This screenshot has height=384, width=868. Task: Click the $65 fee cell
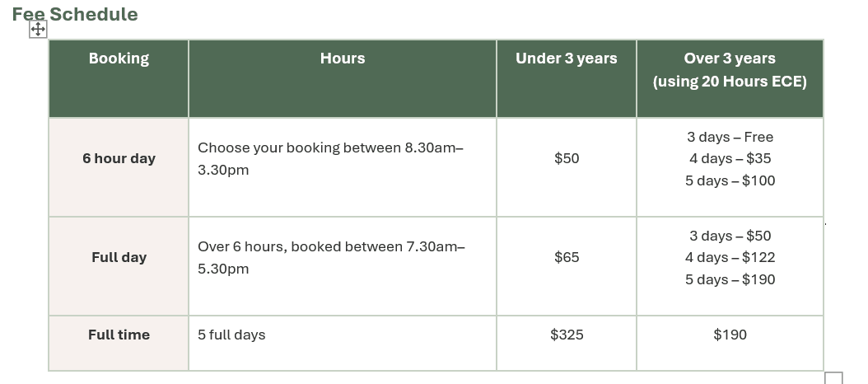567,257
